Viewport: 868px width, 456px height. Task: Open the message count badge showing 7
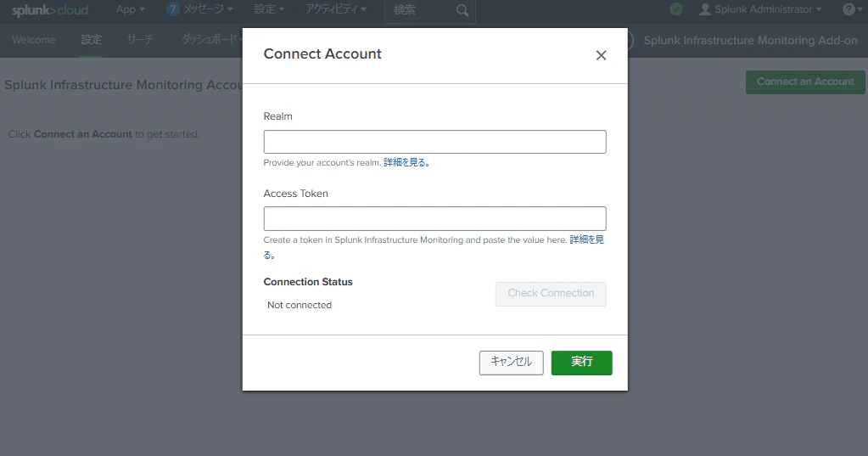173,8
